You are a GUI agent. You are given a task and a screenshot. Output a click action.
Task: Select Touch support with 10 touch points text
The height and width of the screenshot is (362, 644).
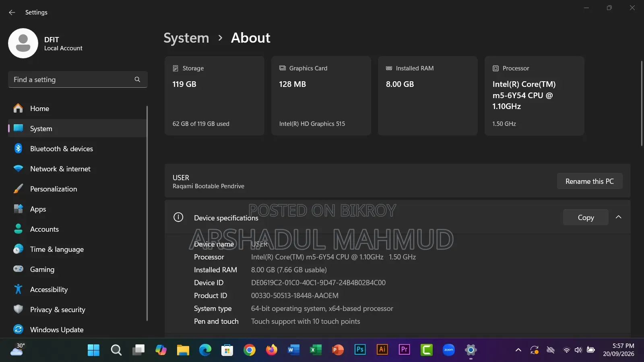pos(305,321)
